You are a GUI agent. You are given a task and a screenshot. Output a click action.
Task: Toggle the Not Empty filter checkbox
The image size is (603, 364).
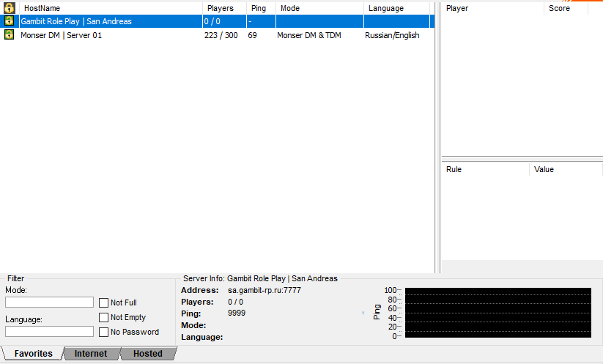point(104,317)
